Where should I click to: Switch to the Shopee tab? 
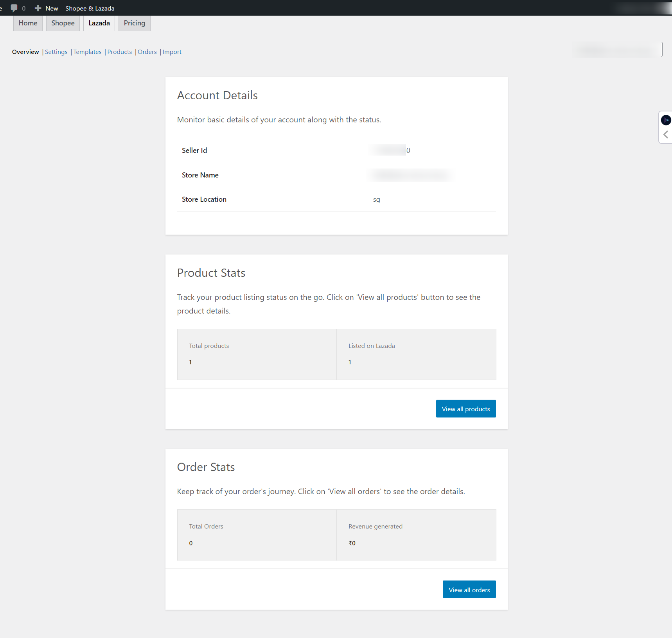coord(63,23)
